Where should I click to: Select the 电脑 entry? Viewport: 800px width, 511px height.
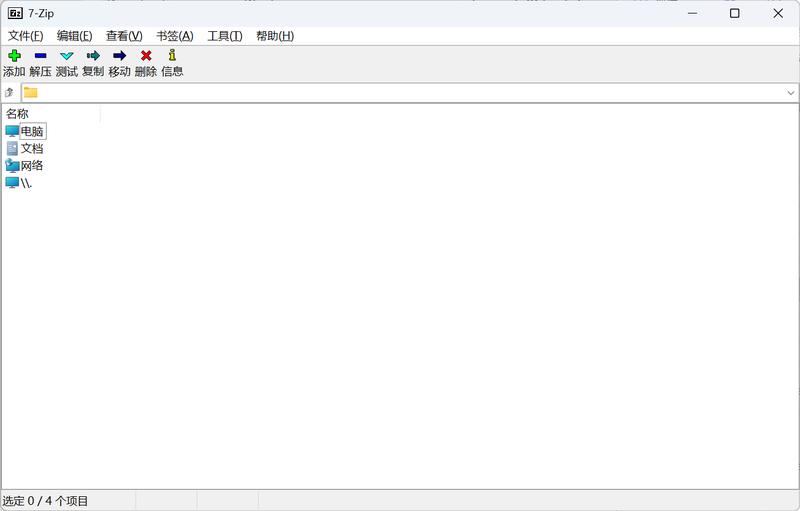coord(32,132)
